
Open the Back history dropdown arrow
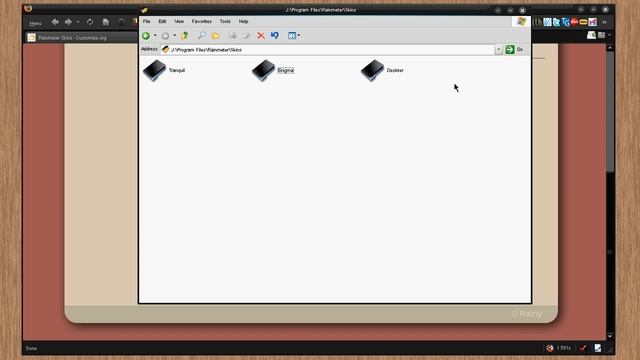click(x=155, y=36)
